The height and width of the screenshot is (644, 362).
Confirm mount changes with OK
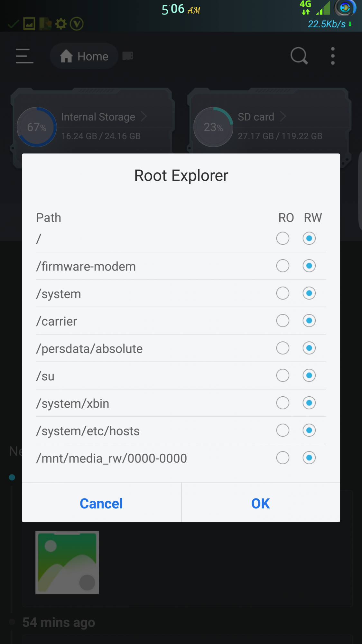261,503
